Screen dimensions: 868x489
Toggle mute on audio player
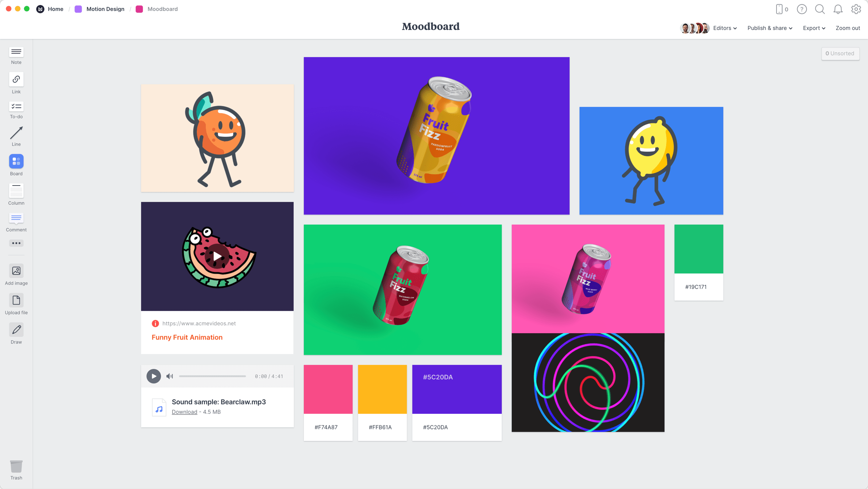tap(169, 376)
